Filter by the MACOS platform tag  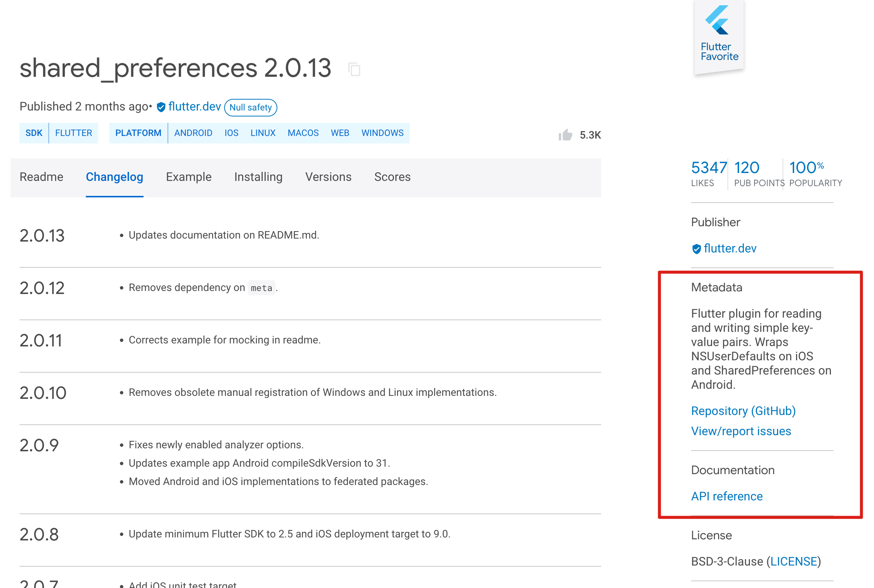point(303,133)
